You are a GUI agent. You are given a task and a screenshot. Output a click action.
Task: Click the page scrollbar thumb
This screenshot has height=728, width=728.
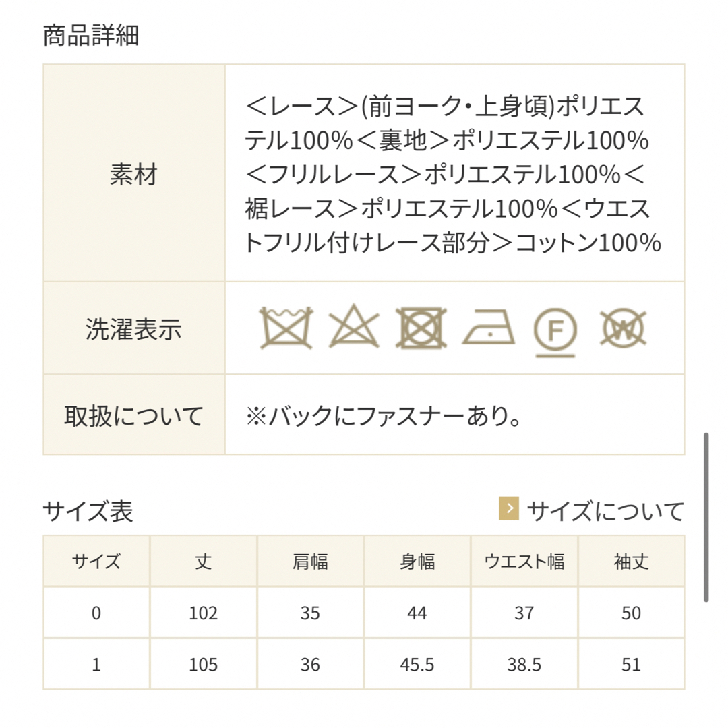coord(706,517)
